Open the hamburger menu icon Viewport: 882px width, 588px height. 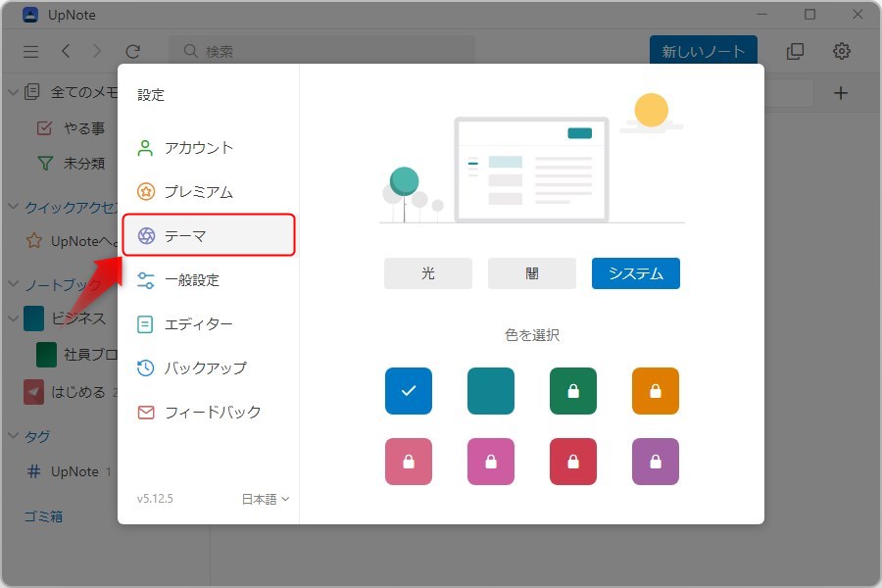31,52
